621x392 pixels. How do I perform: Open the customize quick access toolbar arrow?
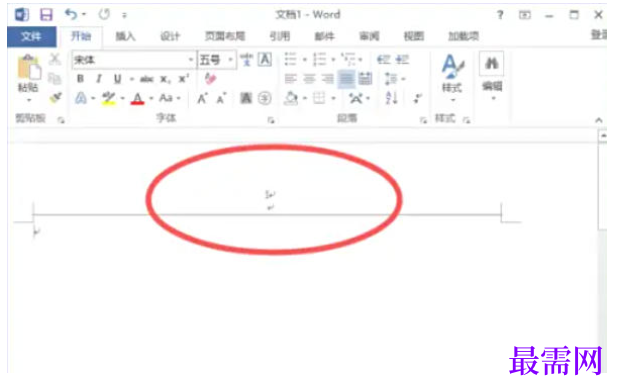(x=124, y=15)
